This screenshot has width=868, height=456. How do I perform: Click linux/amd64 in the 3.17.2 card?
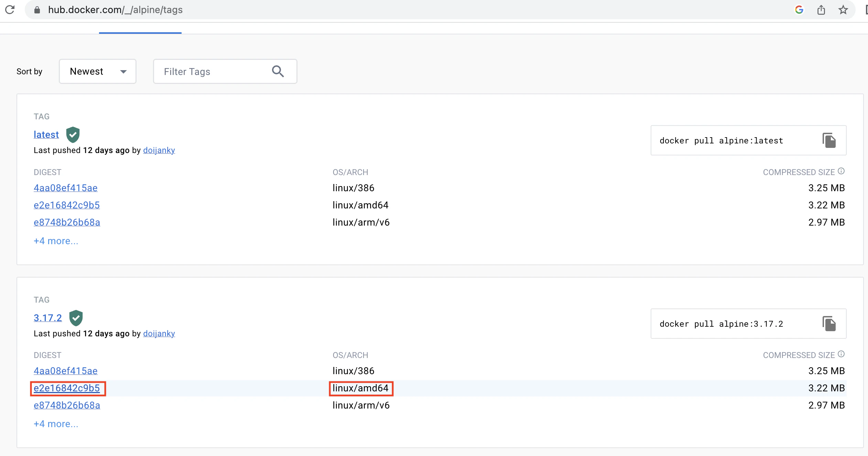[360, 388]
